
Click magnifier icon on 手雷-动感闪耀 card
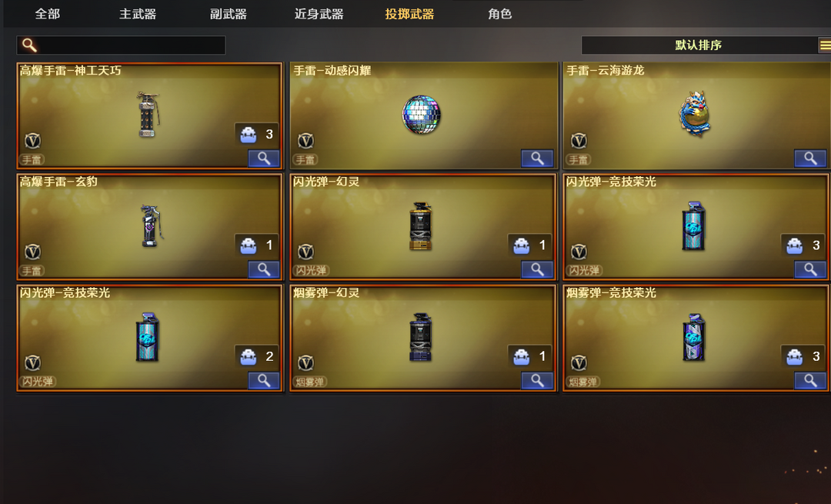coord(537,158)
